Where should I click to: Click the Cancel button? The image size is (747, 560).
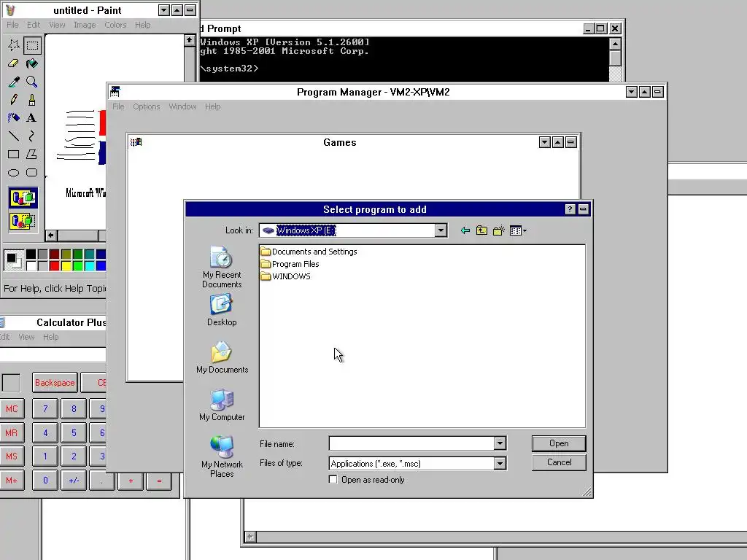[x=559, y=462]
